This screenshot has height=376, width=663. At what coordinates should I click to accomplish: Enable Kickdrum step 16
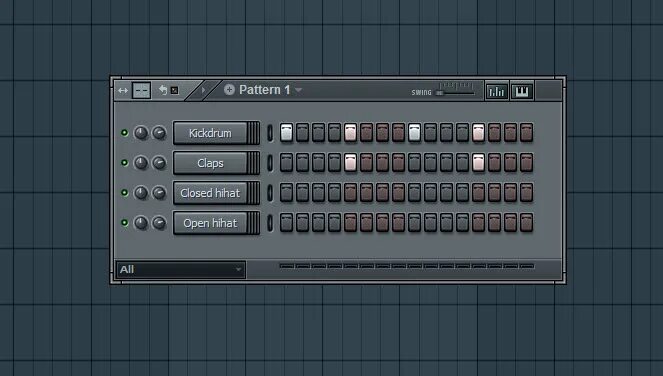(x=526, y=132)
